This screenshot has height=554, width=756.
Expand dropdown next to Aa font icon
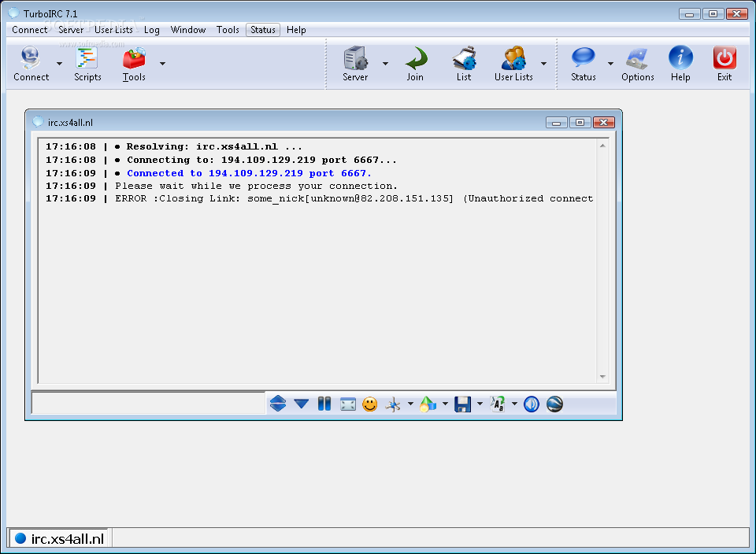(x=514, y=404)
